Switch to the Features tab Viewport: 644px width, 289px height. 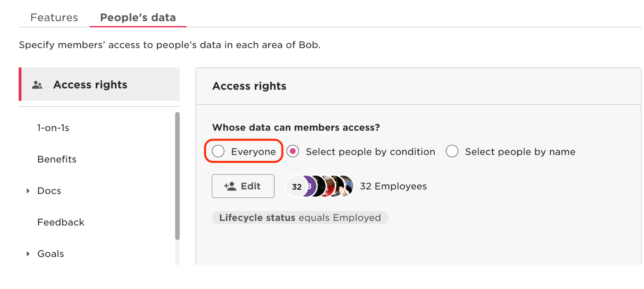coord(54,17)
